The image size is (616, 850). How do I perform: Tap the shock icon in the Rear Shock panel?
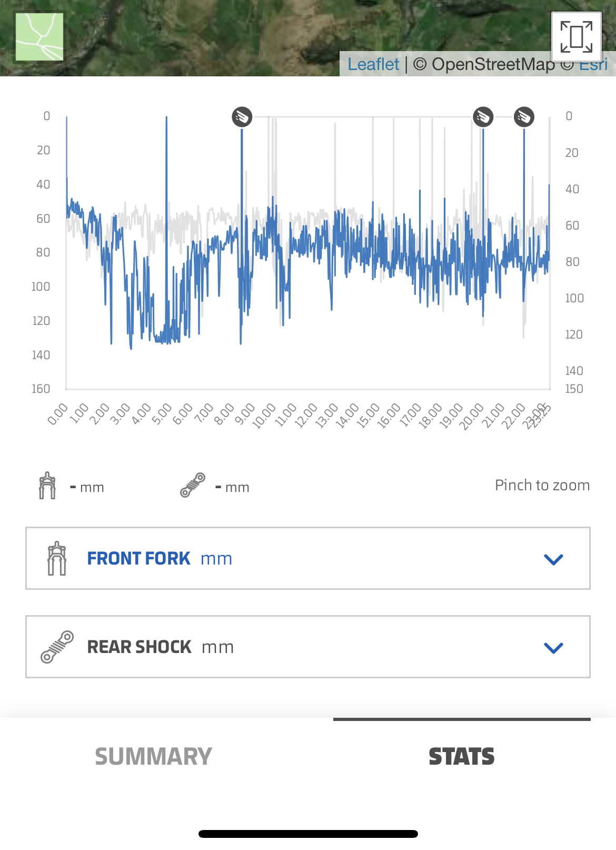pyautogui.click(x=57, y=647)
